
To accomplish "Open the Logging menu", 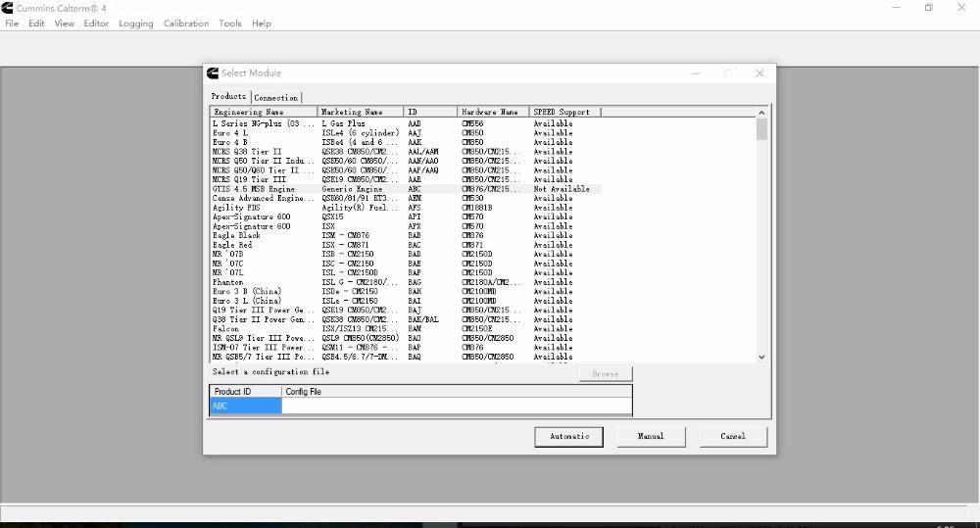I will pos(135,24).
